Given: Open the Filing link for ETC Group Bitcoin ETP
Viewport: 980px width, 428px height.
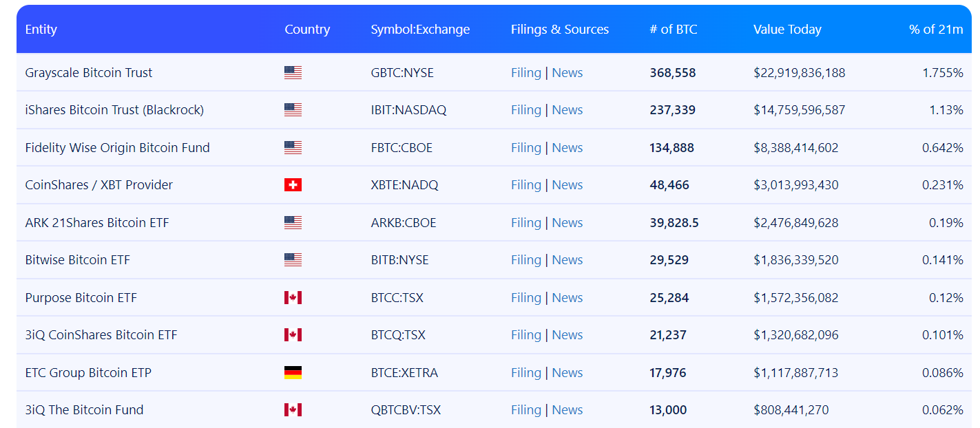Looking at the screenshot, I should point(526,373).
